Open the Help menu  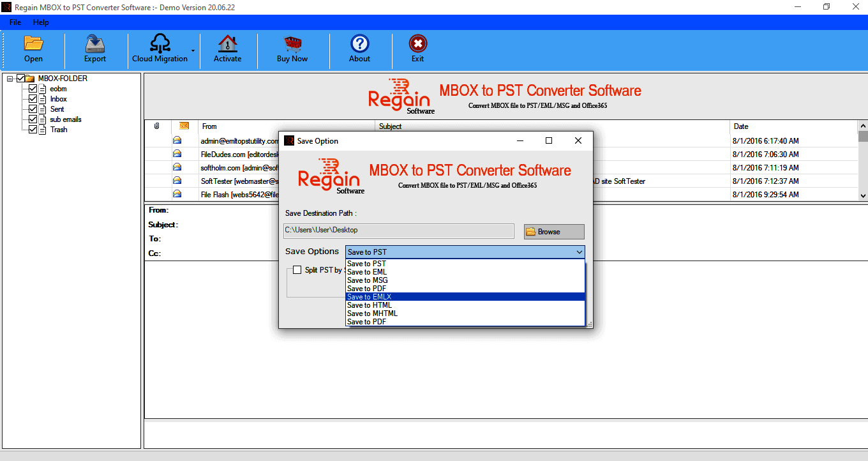point(41,22)
